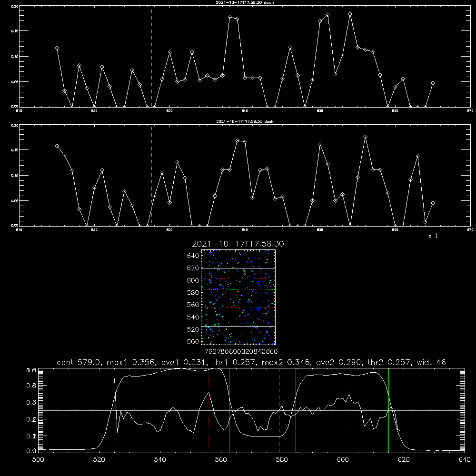Click the '0.15' y-axis label of dusk plot
This screenshot has width=476, height=476.
pos(14,150)
